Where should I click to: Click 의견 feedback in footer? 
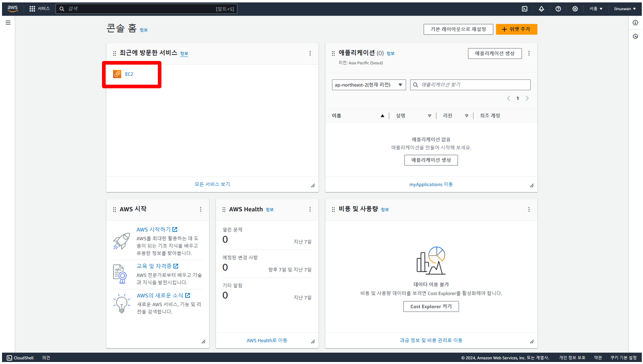46,358
